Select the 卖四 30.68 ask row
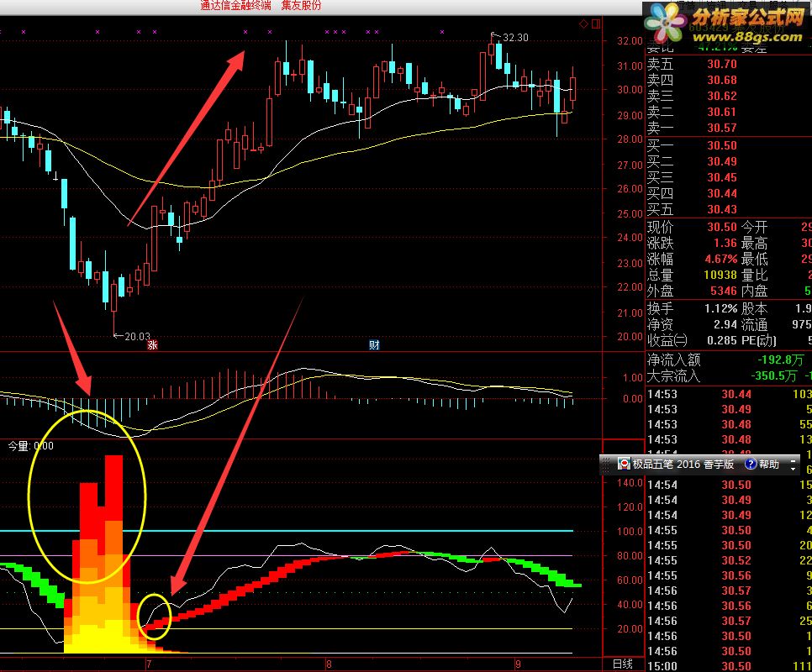 point(729,80)
